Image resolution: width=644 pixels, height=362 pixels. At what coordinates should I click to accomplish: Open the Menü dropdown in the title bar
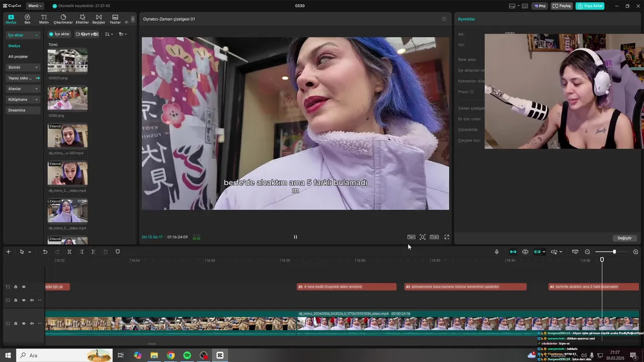(x=35, y=6)
